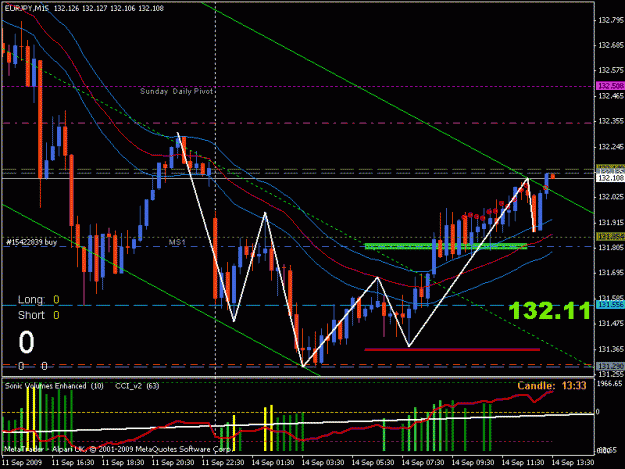Click the big white 0 profit display
This screenshot has height=469, width=625.
click(26, 342)
